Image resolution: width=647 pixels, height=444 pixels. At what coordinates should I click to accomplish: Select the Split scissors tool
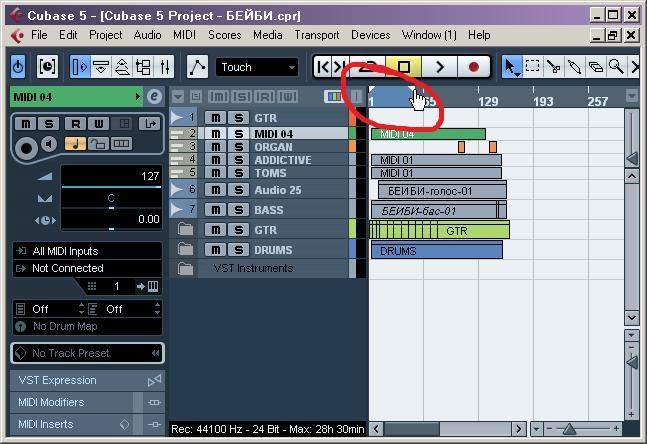553,66
